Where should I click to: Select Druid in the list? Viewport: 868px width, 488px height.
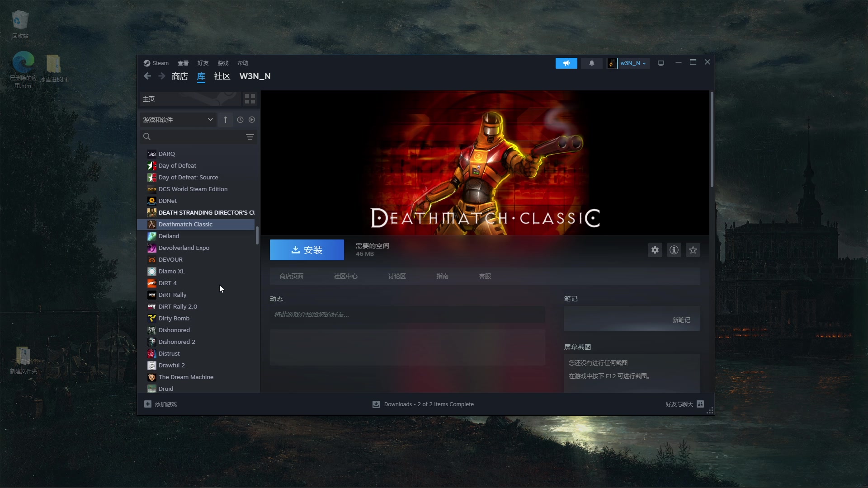197,389
